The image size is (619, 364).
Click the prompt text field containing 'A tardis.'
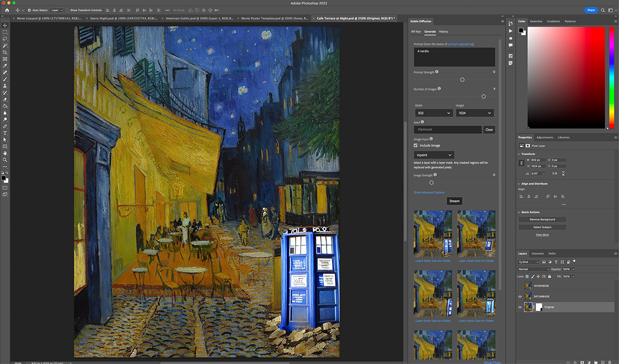click(454, 57)
